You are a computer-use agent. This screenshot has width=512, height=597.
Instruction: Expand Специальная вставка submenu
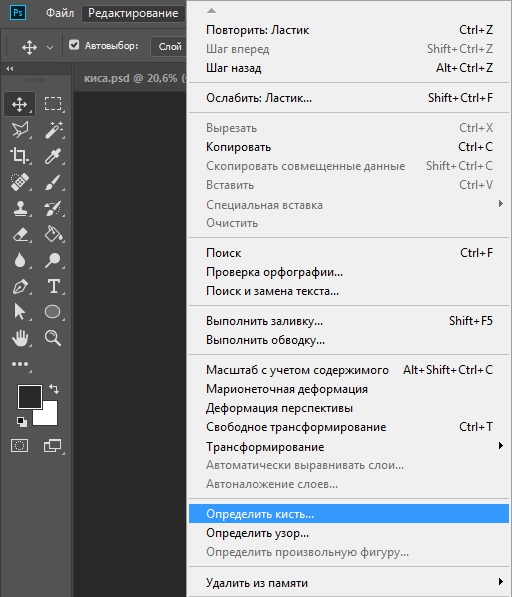click(x=349, y=204)
